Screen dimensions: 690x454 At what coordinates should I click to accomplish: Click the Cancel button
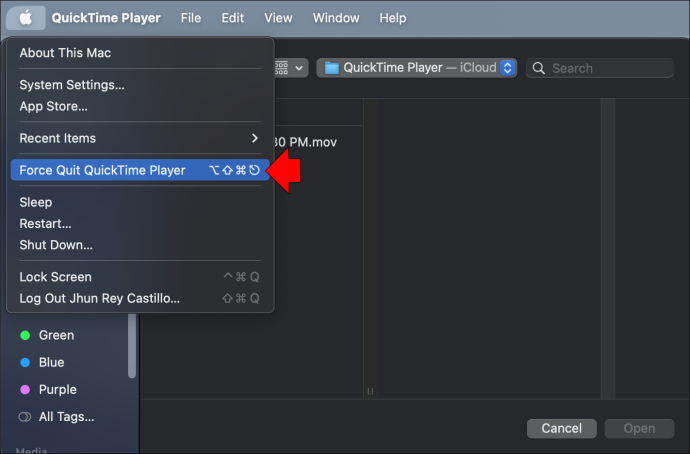[x=562, y=428]
